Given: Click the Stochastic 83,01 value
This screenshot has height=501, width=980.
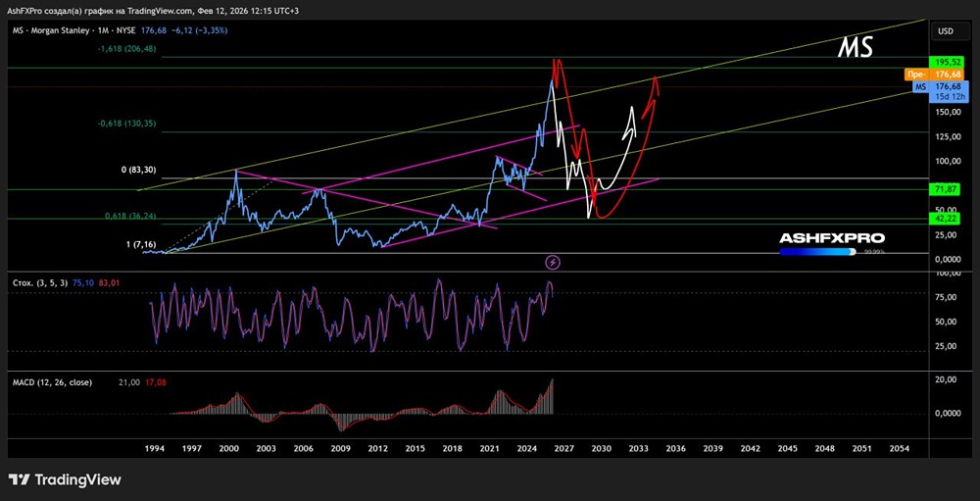Looking at the screenshot, I should (109, 282).
